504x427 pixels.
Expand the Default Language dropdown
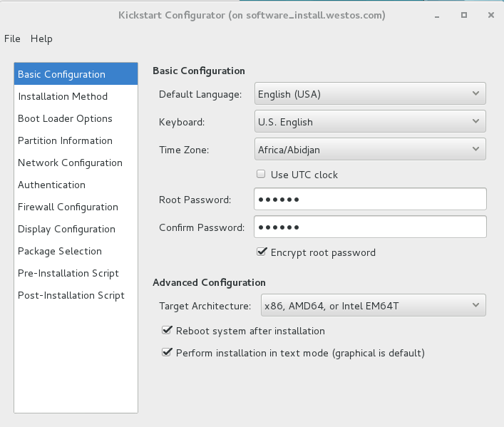click(370, 93)
